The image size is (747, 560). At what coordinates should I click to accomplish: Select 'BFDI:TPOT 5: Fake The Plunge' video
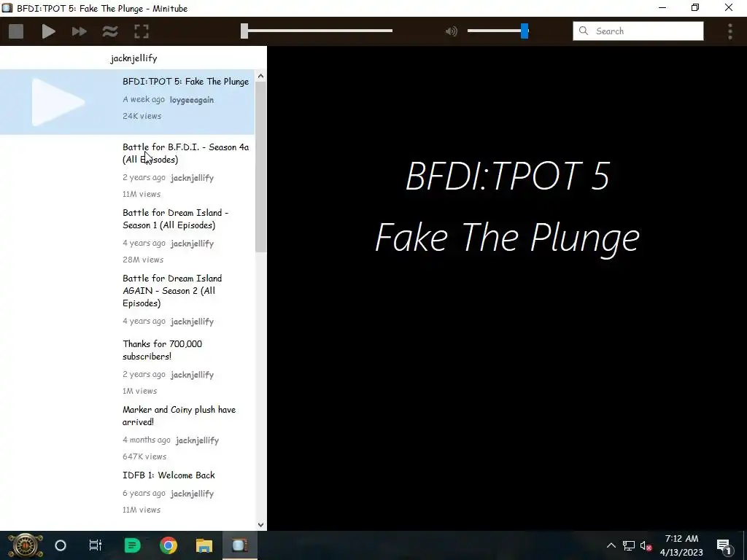click(x=127, y=102)
